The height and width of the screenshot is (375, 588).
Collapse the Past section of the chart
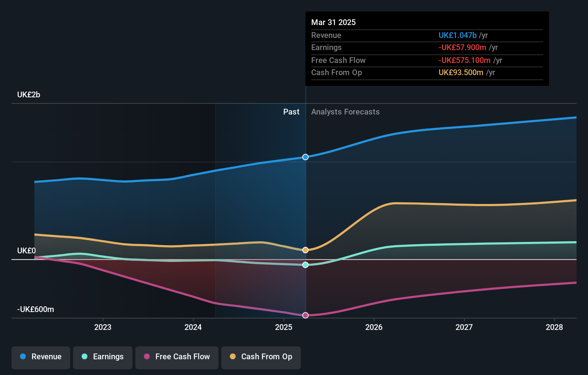(291, 112)
